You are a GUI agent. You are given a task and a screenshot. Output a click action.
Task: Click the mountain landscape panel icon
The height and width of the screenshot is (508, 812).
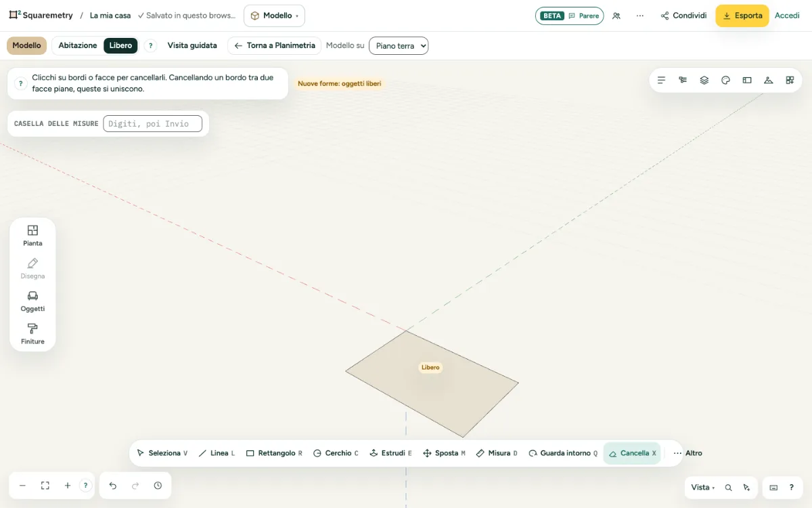click(768, 80)
